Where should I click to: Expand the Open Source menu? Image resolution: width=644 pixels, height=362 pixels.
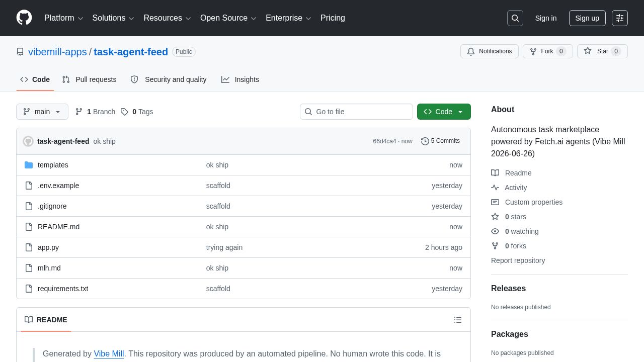tap(228, 18)
